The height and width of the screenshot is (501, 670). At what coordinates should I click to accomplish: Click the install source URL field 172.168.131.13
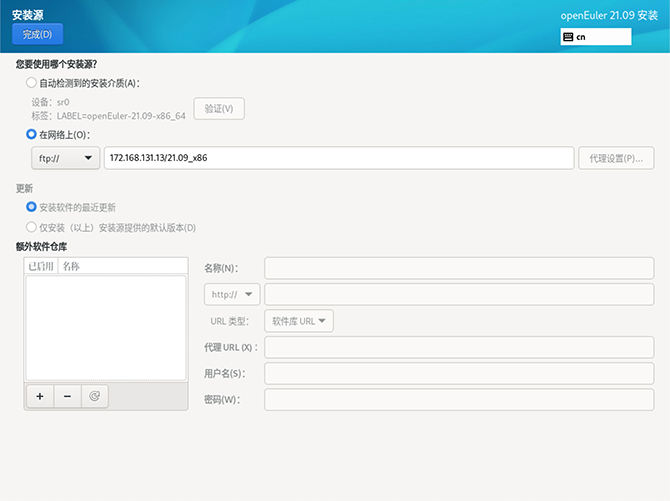coord(339,158)
